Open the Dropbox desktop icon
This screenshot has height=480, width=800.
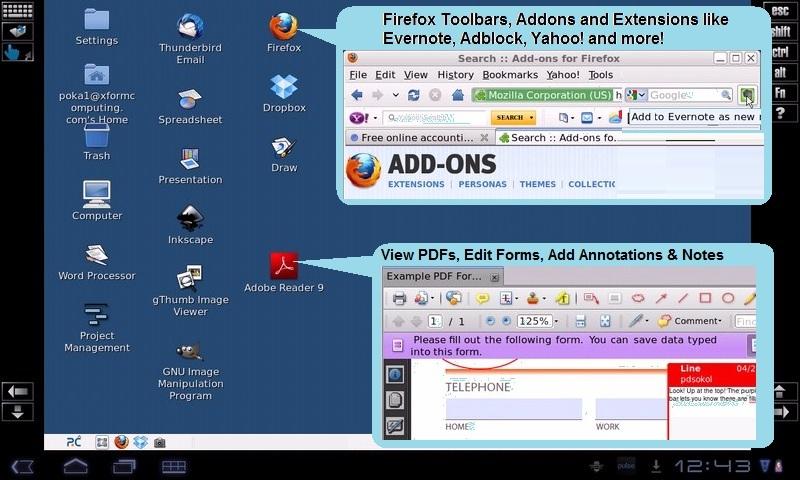point(284,88)
